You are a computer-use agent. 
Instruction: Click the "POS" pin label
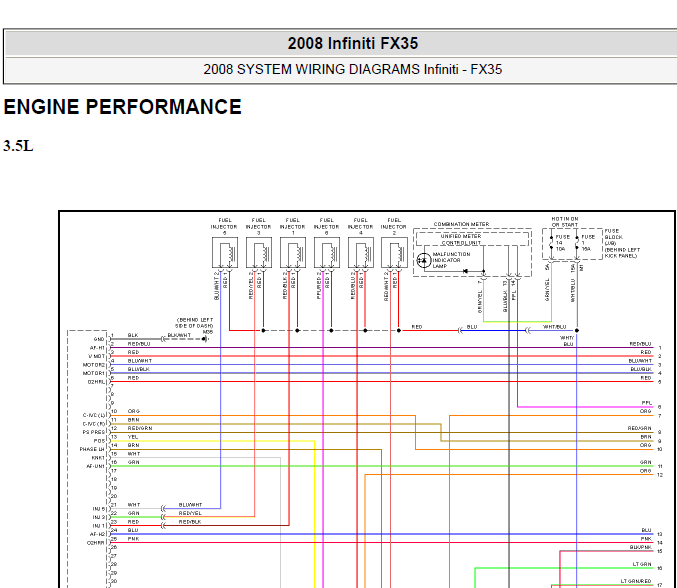(100, 441)
